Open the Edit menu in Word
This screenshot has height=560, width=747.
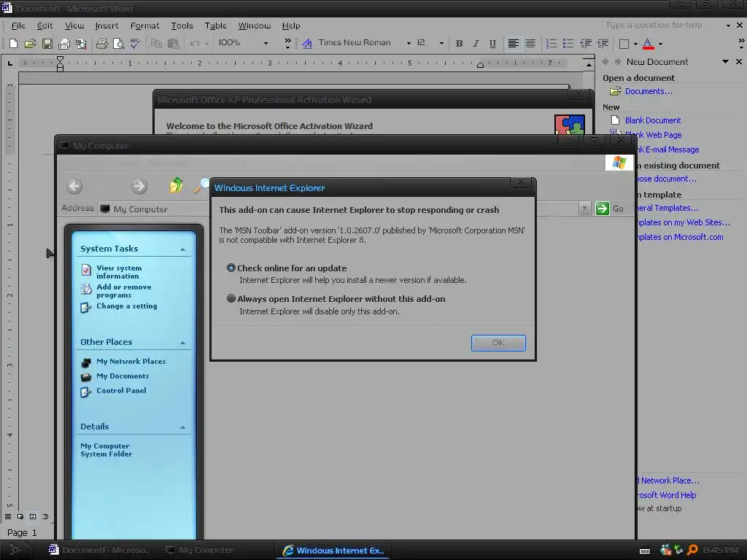point(44,26)
